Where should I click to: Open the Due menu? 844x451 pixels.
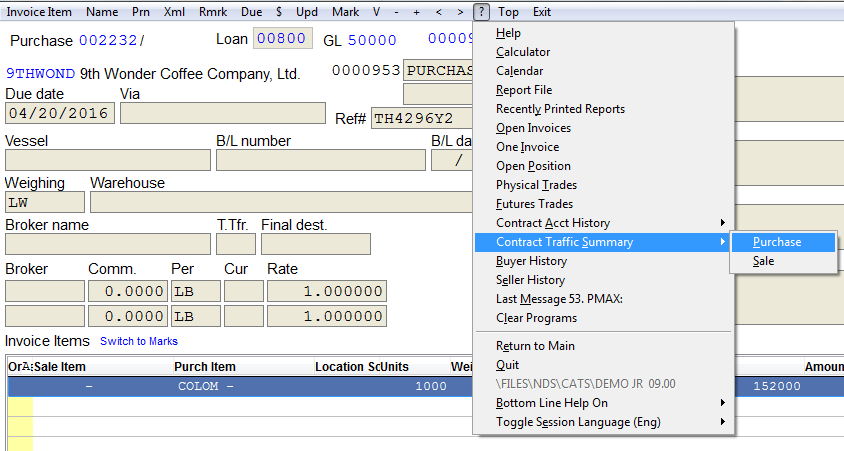251,12
